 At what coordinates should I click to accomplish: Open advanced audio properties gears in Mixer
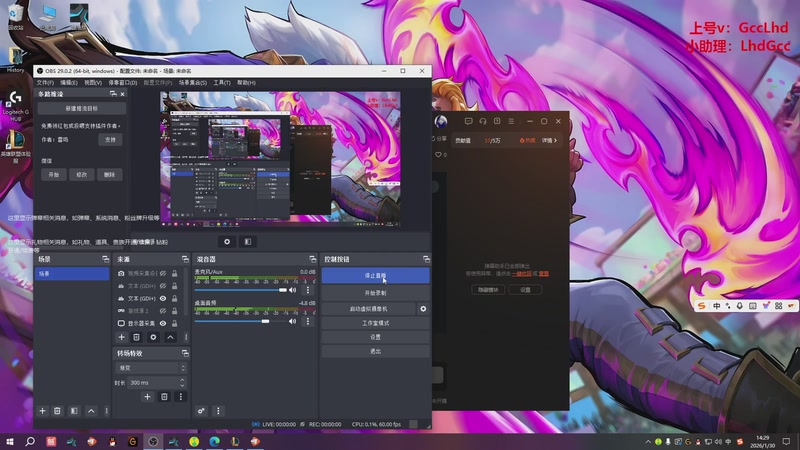[202, 411]
